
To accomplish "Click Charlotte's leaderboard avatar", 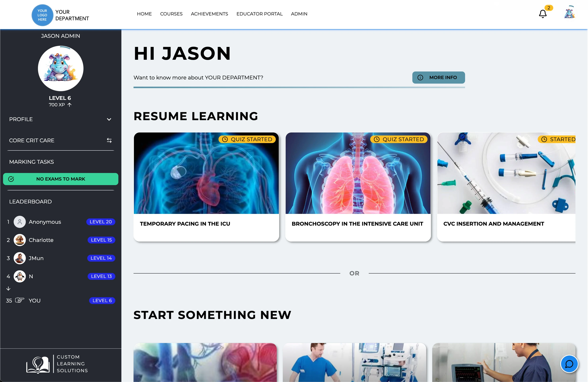I will 20,240.
